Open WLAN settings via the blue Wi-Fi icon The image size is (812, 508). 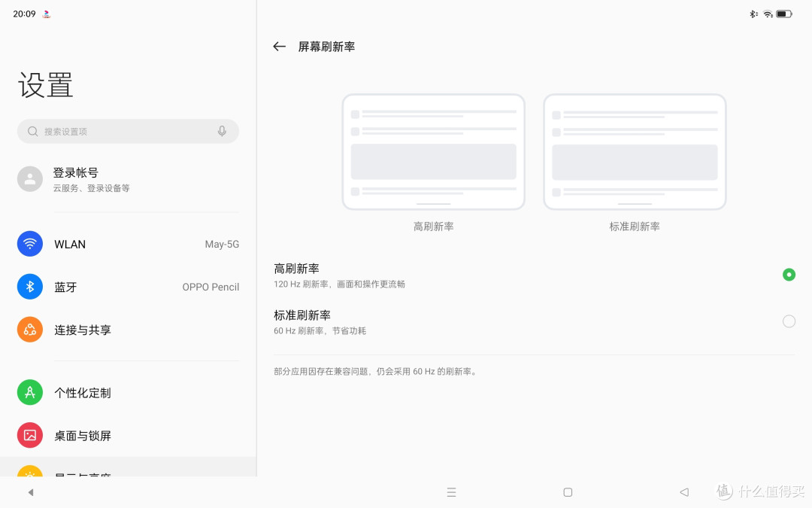pos(30,244)
